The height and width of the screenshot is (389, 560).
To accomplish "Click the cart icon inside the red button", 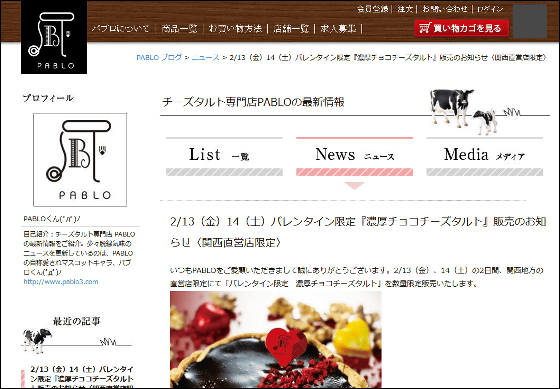I will 425,28.
